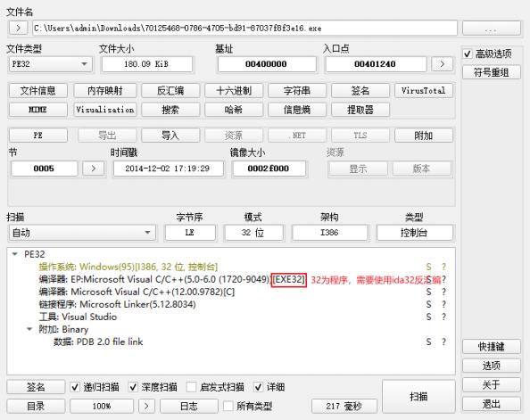Image resolution: width=530 pixels, height=420 pixels.
Task: Enable the 启发式扫描 checkbox
Action: [191, 387]
